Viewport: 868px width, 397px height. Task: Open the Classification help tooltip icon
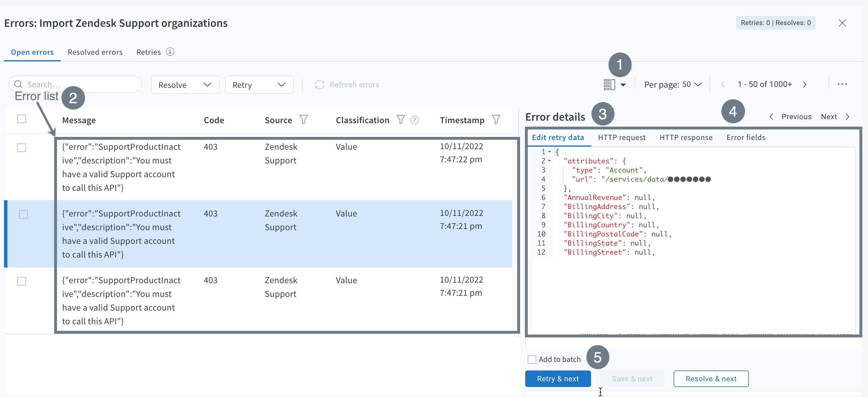pyautogui.click(x=414, y=120)
